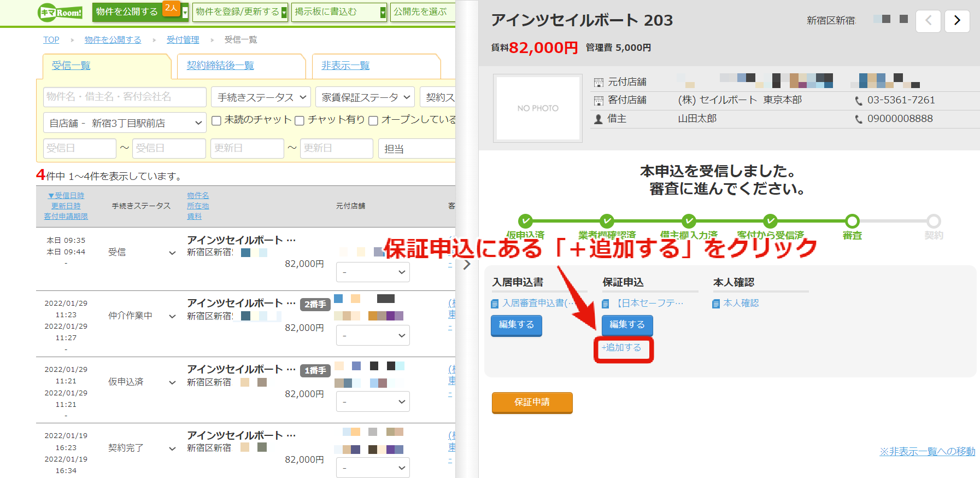
Task: Click the キマRoom logo icon
Action: [x=61, y=12]
